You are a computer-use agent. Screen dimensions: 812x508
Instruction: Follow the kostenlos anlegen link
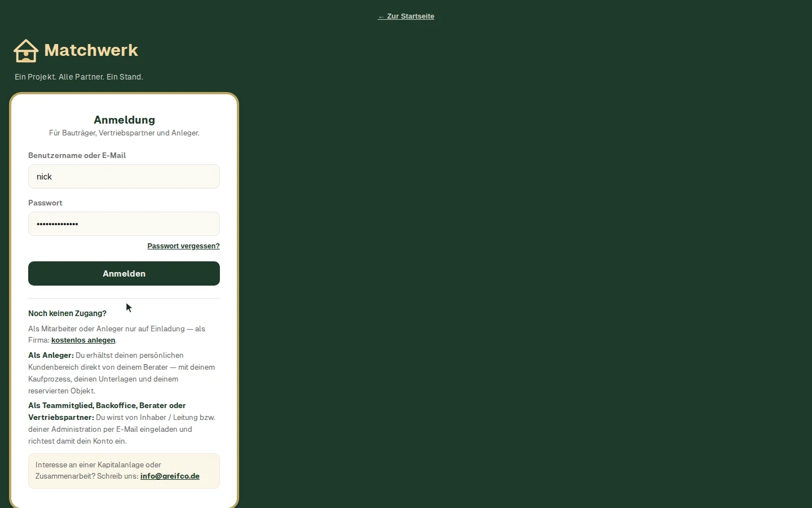83,340
